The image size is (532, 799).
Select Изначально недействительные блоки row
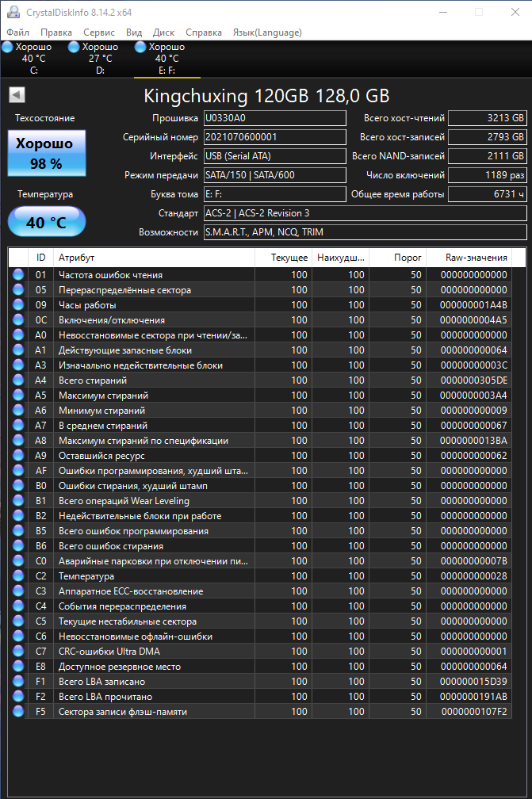[260, 365]
